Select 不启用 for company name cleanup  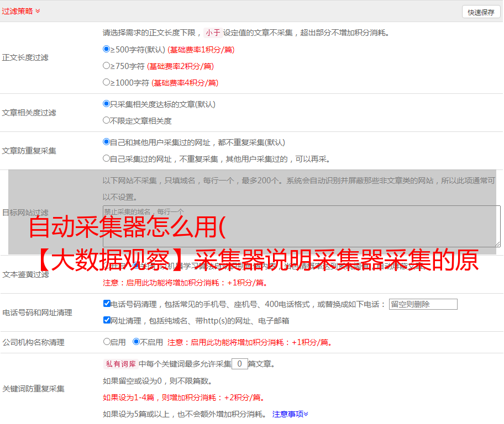[136, 342]
